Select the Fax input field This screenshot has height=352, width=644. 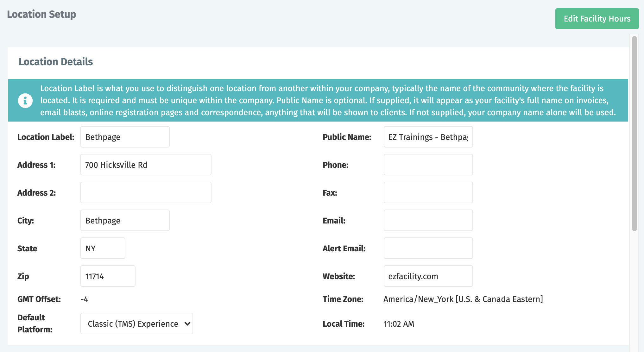pos(428,192)
